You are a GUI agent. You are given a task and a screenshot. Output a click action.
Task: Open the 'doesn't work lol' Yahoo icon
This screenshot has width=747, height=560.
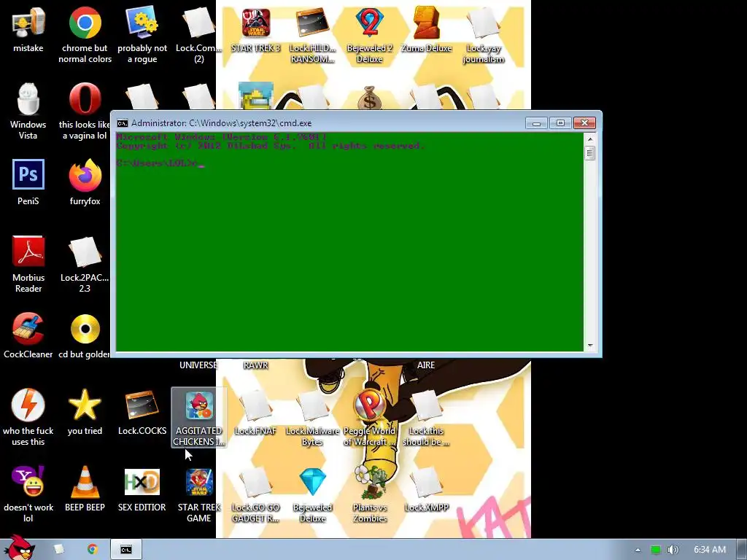(28, 481)
